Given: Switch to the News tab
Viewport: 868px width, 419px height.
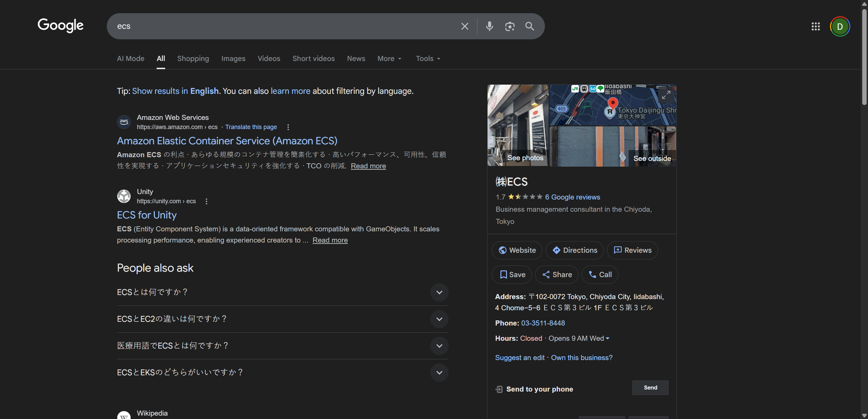Looking at the screenshot, I should pos(356,59).
